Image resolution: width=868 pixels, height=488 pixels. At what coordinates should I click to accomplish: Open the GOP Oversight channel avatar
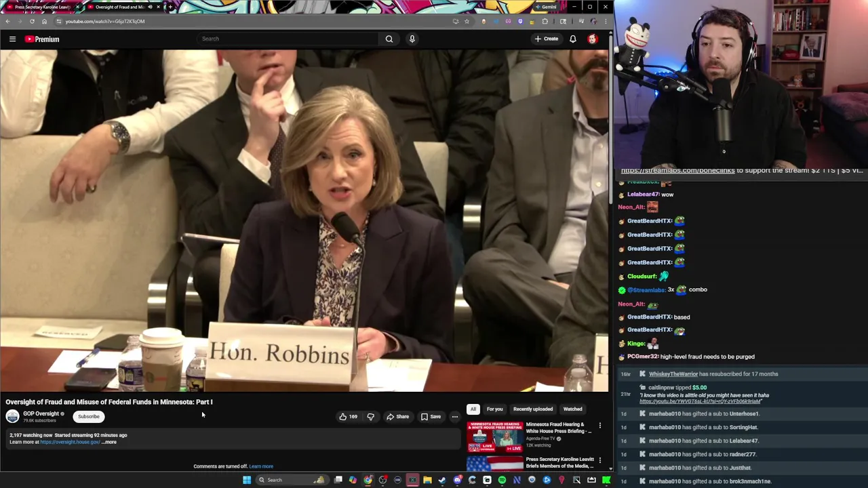tap(12, 417)
